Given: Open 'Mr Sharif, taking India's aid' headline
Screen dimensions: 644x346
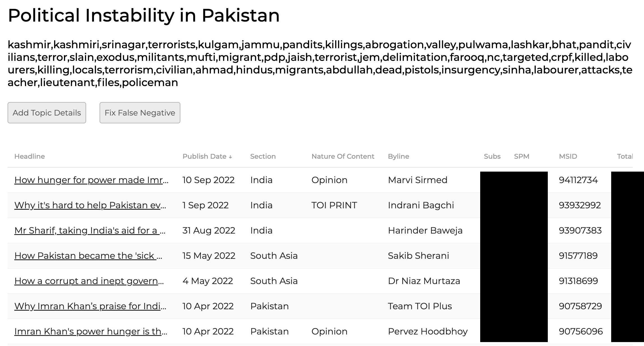Looking at the screenshot, I should [x=90, y=230].
